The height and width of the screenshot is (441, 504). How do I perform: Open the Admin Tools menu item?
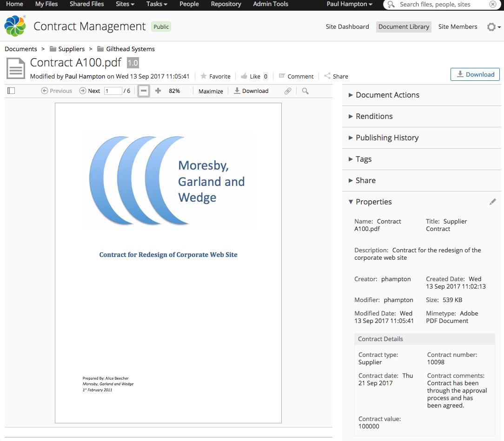[x=271, y=4]
